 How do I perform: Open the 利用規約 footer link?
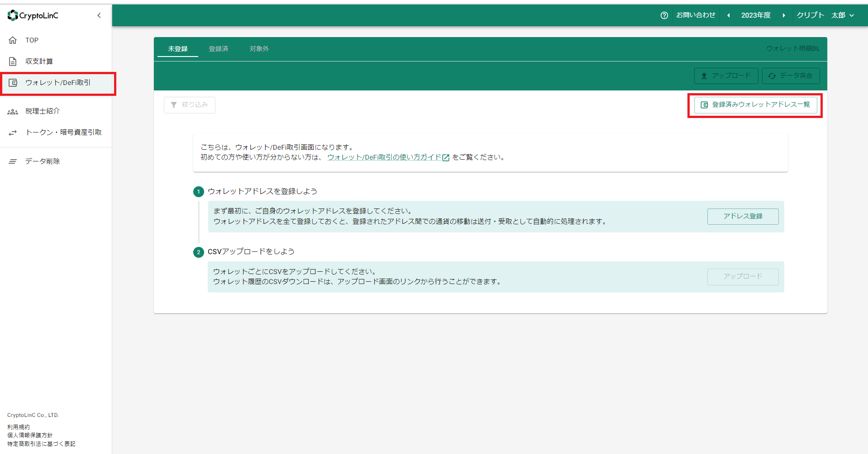click(18, 426)
